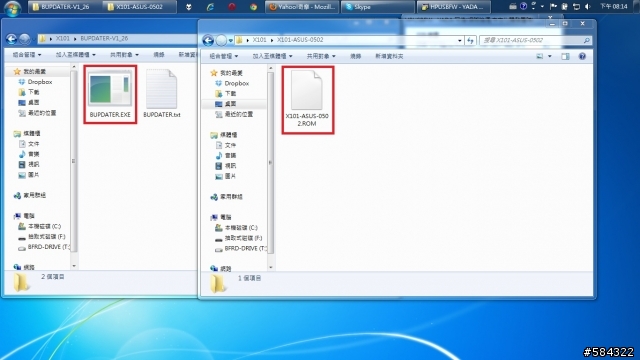The height and width of the screenshot is (360, 640).
Task: Open view options dropdown arrow in X101-ASUS-0502 window
Action: (x=550, y=56)
